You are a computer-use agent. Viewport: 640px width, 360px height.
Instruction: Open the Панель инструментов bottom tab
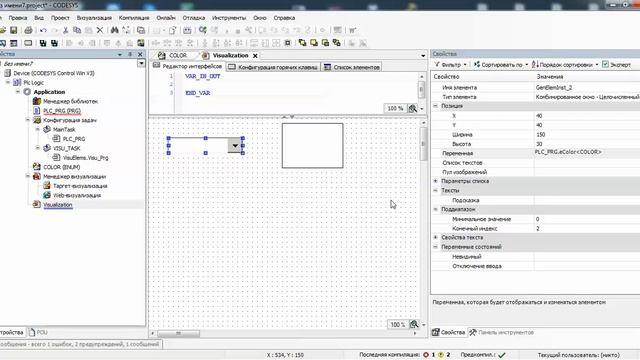[501, 332]
